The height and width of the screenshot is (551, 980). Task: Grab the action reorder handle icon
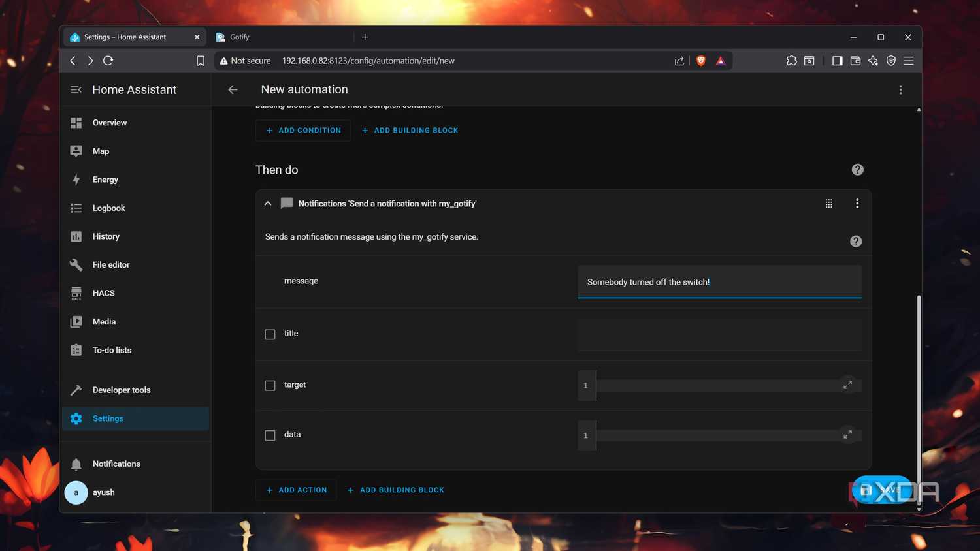(828, 204)
